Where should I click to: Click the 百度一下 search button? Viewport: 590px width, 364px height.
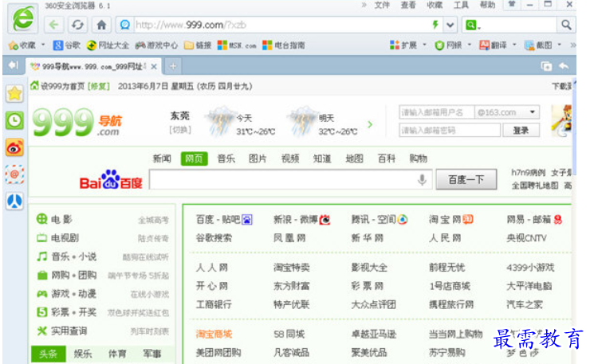coord(466,180)
